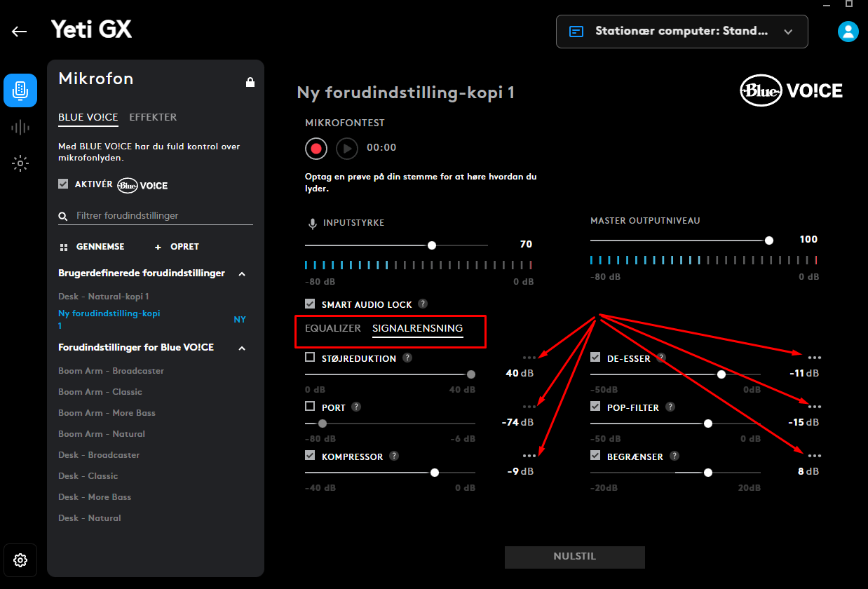Select Boom Arm - More Bass preset
The image size is (868, 589).
pyautogui.click(x=107, y=413)
